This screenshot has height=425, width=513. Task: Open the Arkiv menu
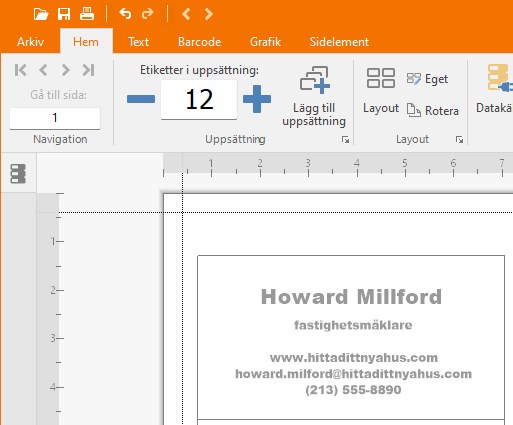click(30, 42)
